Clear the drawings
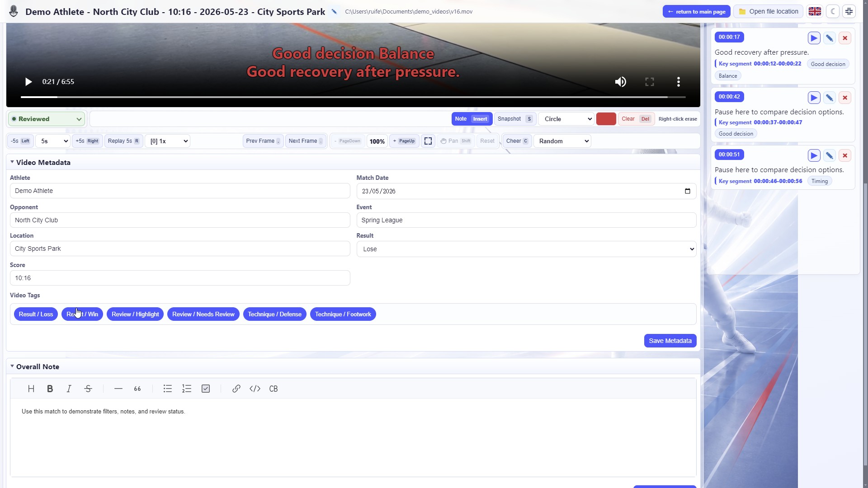868x488 pixels. tap(636, 119)
